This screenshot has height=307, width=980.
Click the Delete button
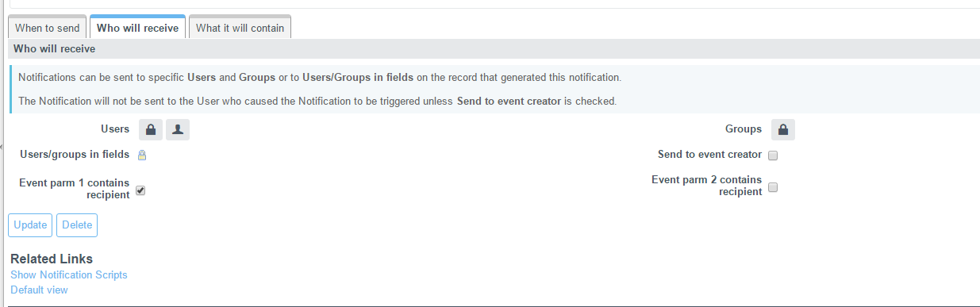(77, 225)
